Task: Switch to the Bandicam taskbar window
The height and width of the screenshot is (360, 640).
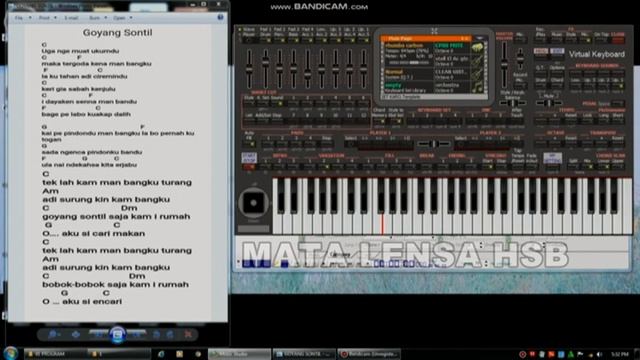Action: 369,354
